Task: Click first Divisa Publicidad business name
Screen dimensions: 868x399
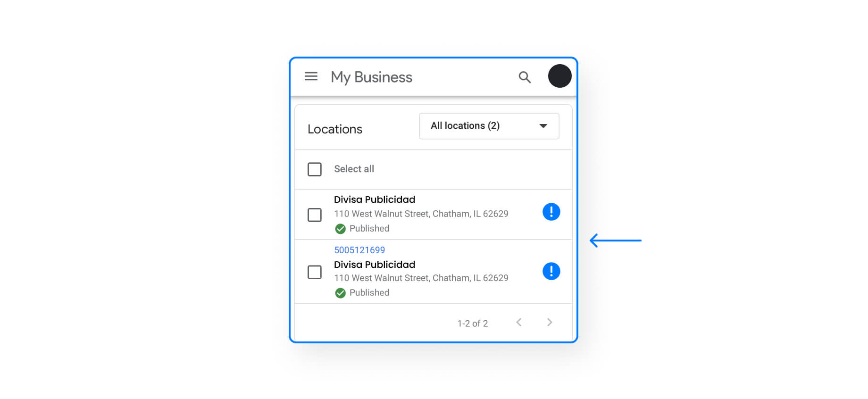Action: (375, 199)
